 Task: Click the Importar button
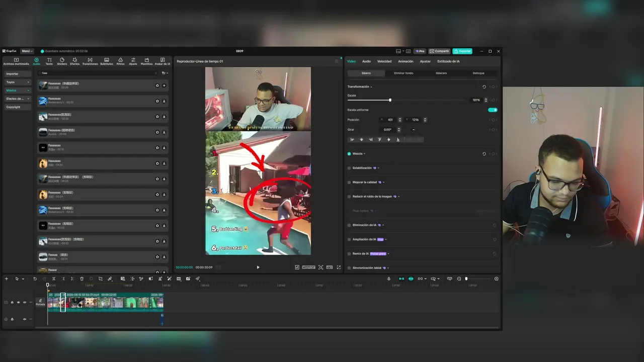tap(18, 74)
